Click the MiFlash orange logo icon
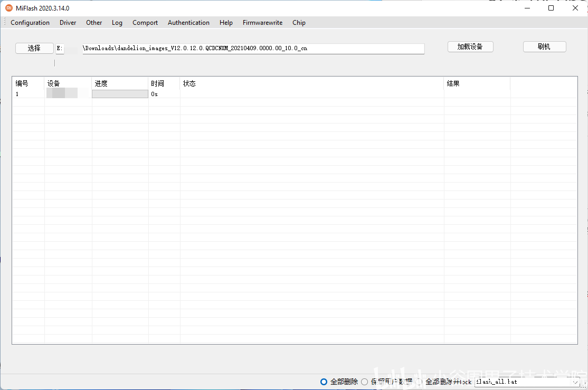This screenshot has height=390, width=588. pos(9,8)
